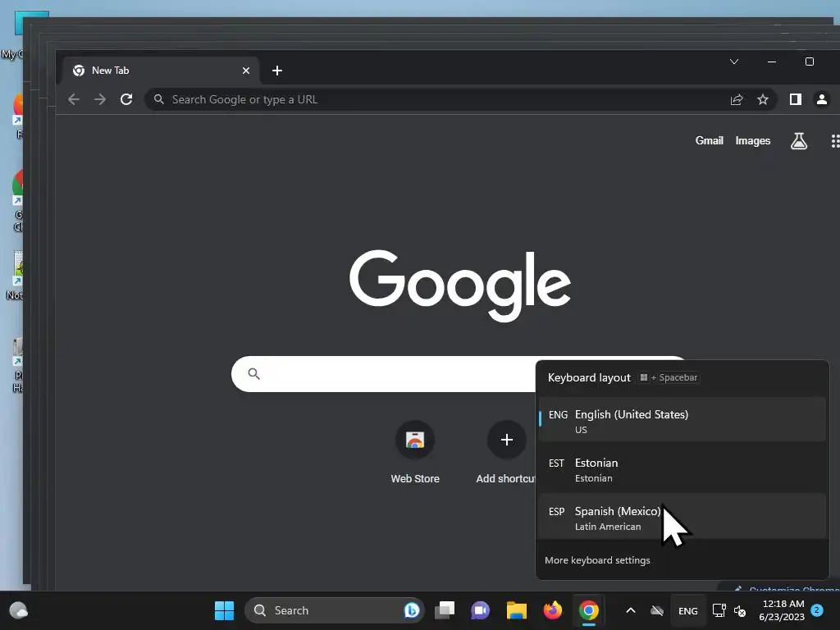Open the weather widget on taskbar

tap(19, 610)
